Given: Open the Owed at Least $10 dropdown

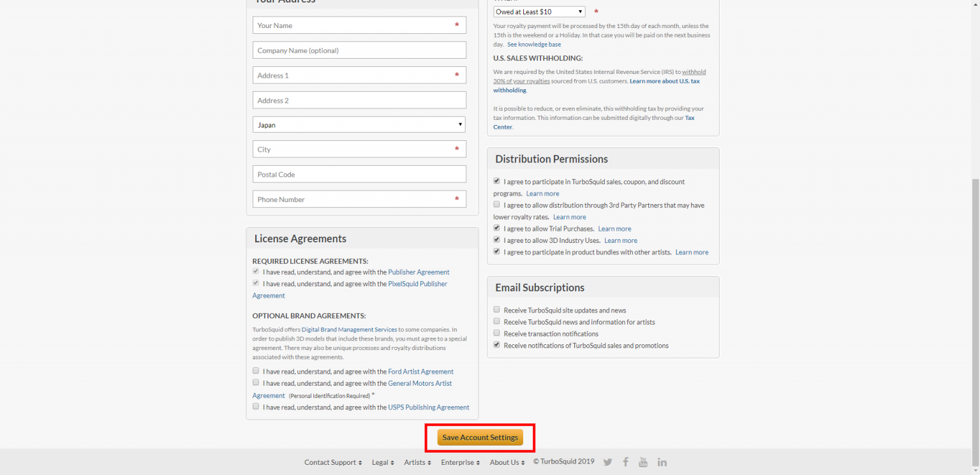Looking at the screenshot, I should coord(539,12).
